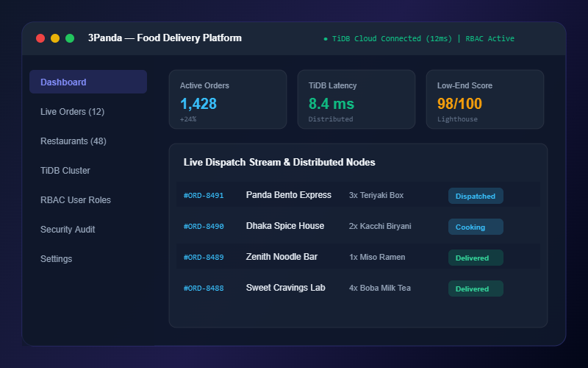The height and width of the screenshot is (368, 588).
Task: Click the green maximize window dot
Action: pos(70,38)
